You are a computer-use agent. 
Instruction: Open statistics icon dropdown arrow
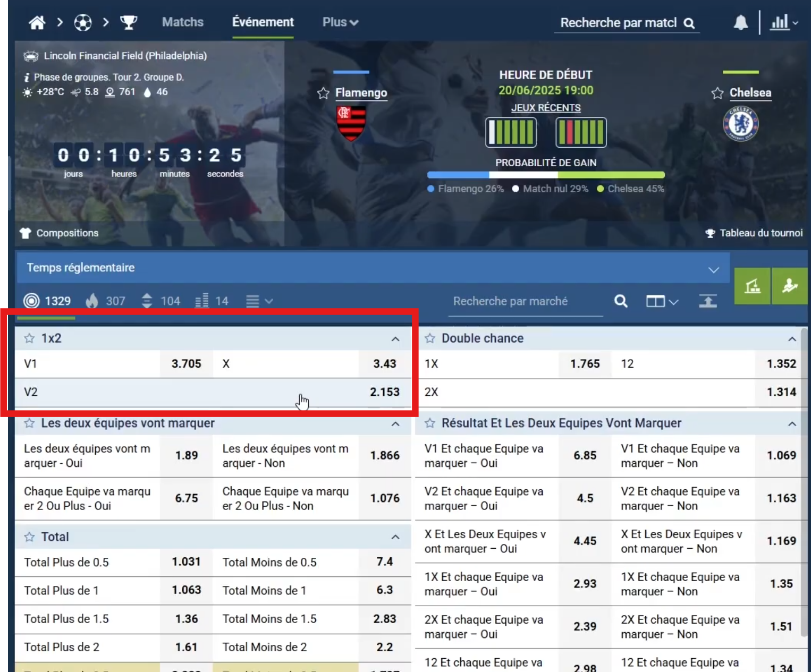(795, 23)
